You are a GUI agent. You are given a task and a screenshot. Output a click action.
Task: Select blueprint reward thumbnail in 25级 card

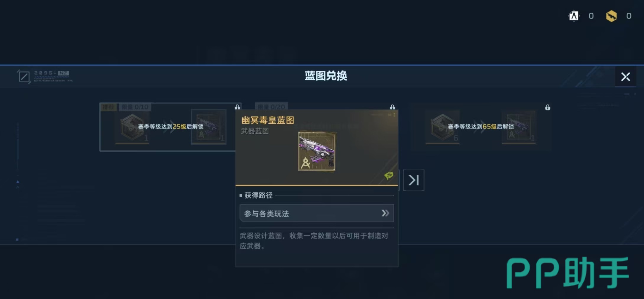point(209,127)
